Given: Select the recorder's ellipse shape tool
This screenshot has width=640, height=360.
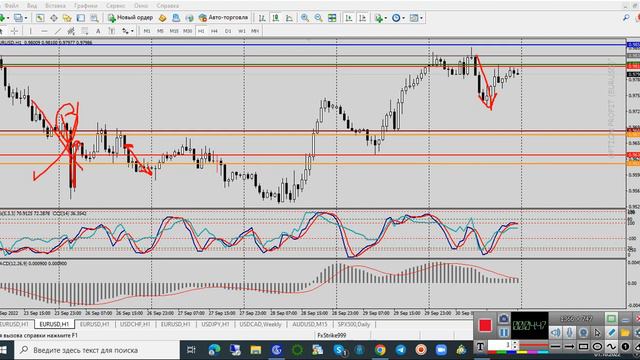Looking at the screenshot, I should coord(598,347).
